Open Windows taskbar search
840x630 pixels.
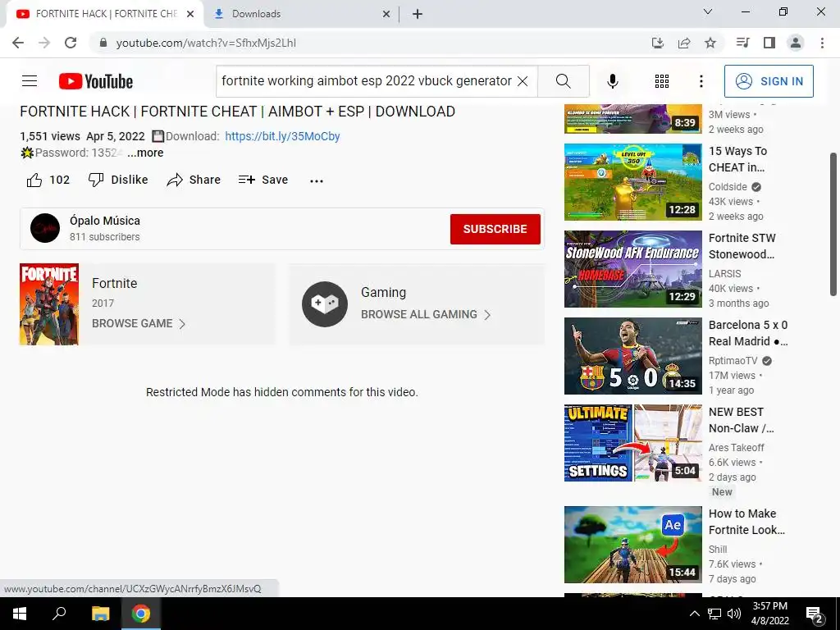pos(59,614)
